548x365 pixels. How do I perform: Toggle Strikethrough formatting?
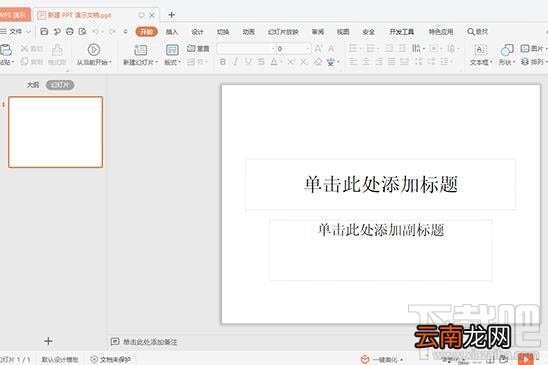pos(261,62)
